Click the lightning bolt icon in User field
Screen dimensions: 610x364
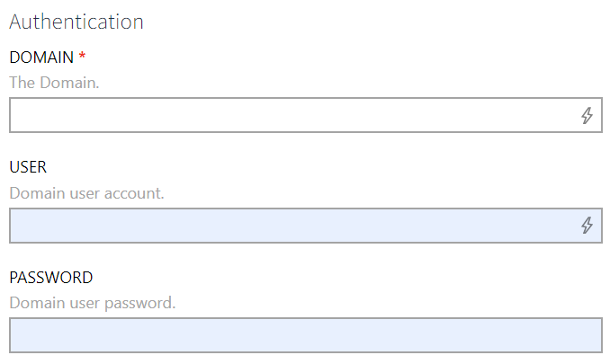click(587, 226)
